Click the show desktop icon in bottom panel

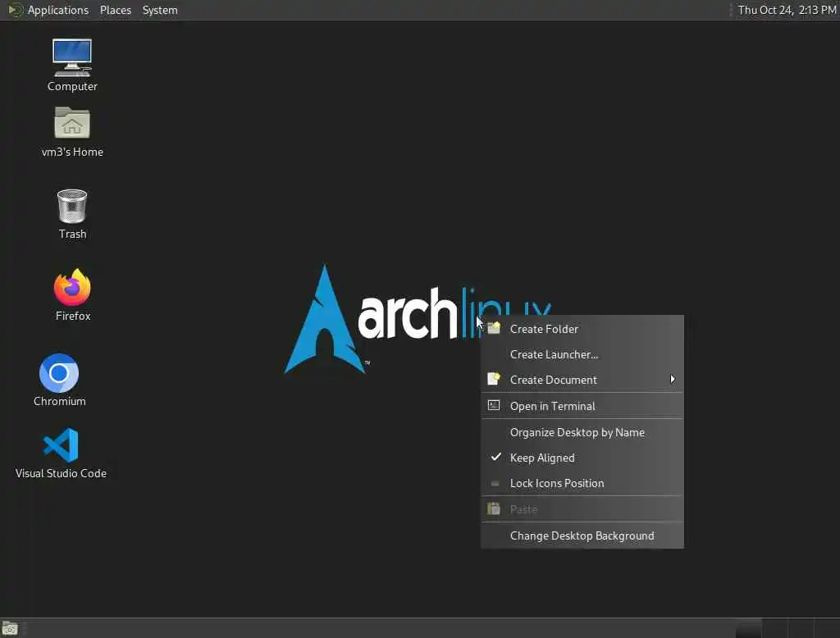click(x=10, y=628)
